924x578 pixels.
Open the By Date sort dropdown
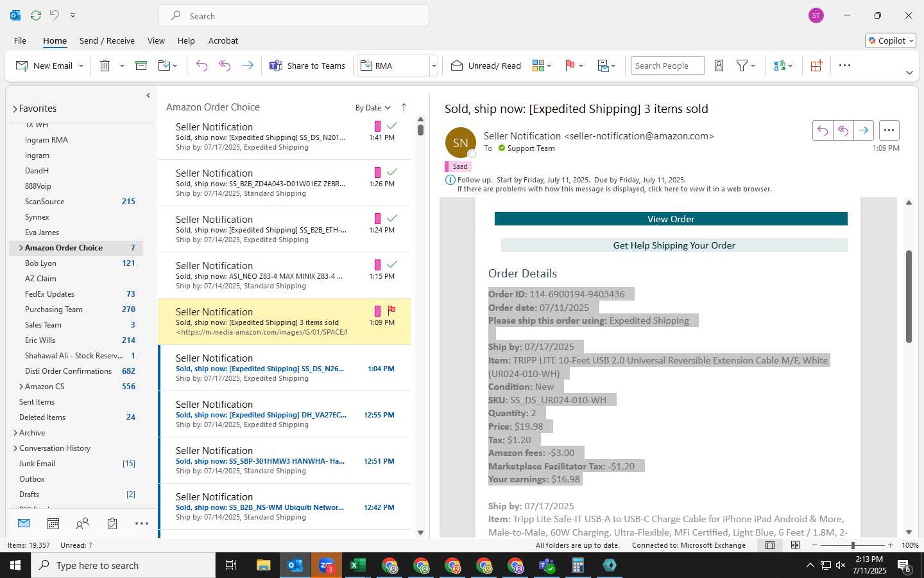[373, 107]
